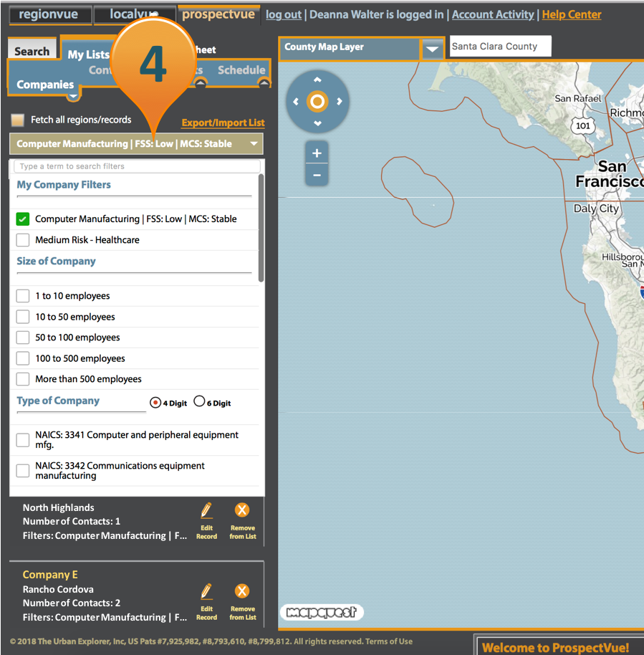Click the log out link
Viewport: 644px width, 655px height.
click(x=283, y=14)
